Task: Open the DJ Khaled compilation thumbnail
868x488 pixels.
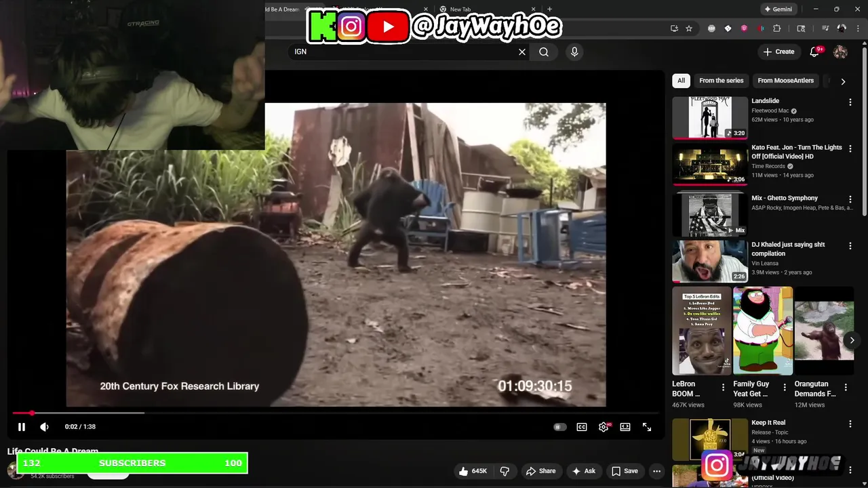Action: pyautogui.click(x=710, y=261)
